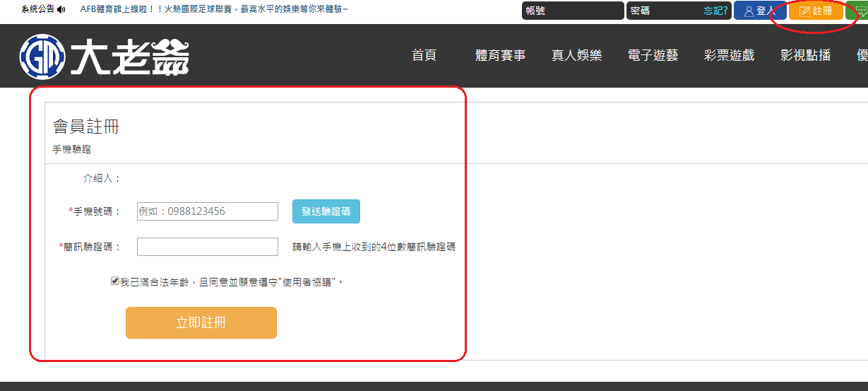868x391 pixels.
Task: Click the 忘記? forgot password link
Action: tap(715, 11)
